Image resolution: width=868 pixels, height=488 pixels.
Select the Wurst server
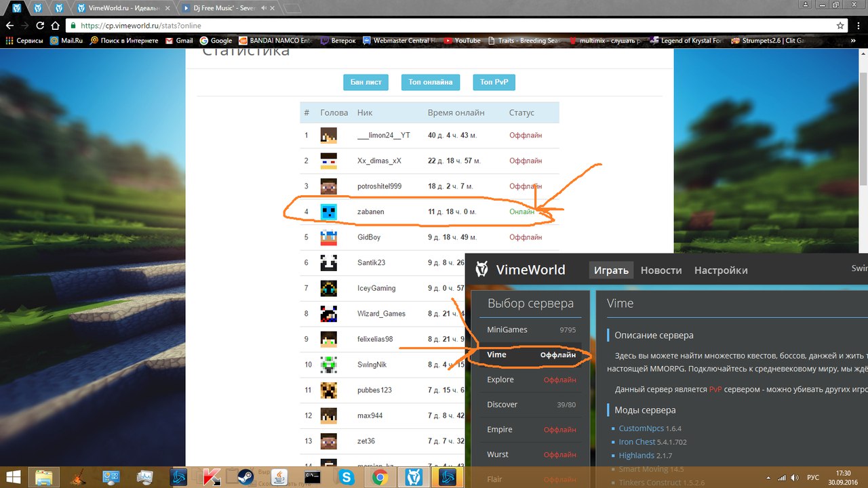click(x=530, y=454)
